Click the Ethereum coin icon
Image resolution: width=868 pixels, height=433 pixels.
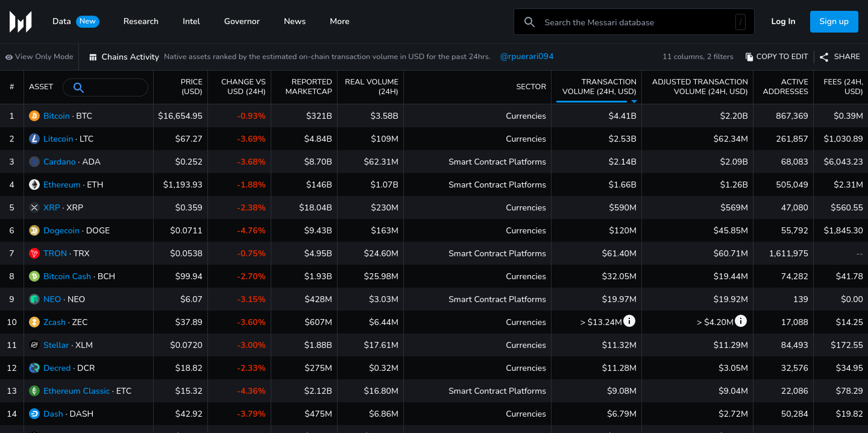click(x=34, y=185)
